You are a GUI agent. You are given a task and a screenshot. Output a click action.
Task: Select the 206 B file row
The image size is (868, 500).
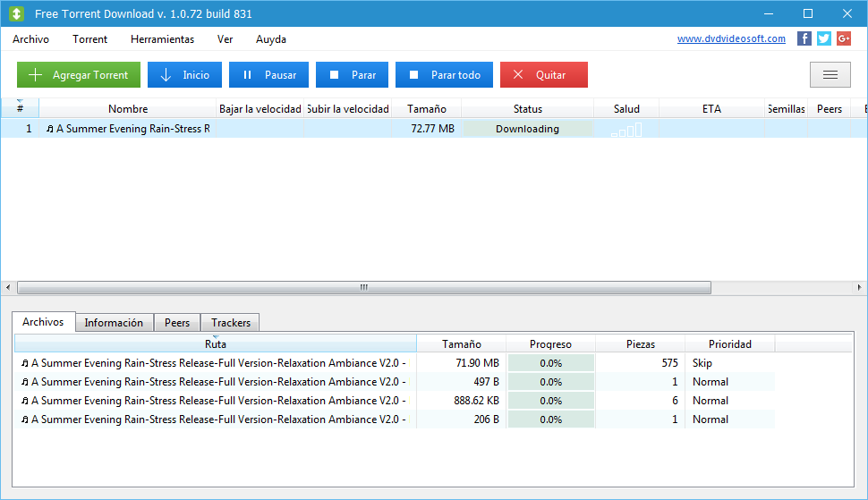tap(395, 419)
